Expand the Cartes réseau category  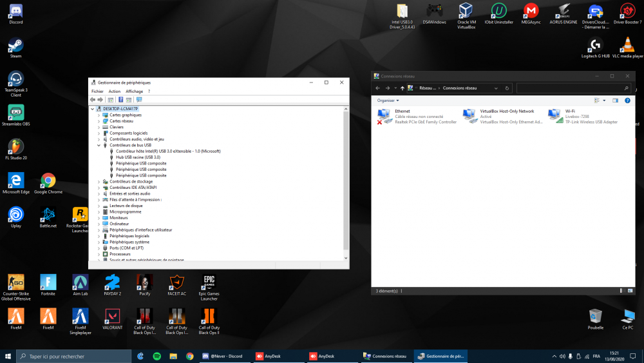click(x=99, y=121)
